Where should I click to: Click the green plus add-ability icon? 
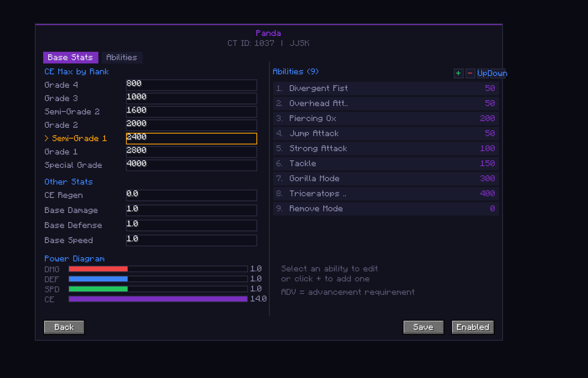coord(458,73)
